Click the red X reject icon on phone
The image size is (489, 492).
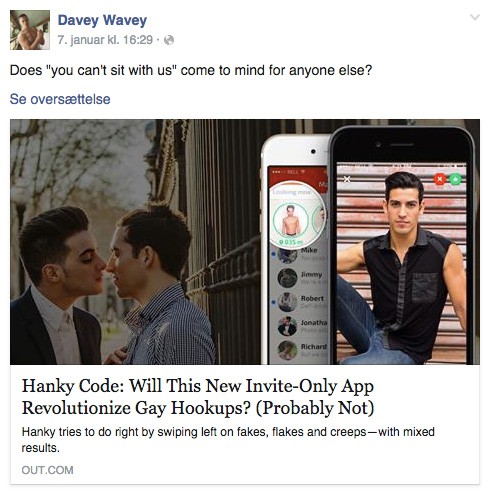440,179
